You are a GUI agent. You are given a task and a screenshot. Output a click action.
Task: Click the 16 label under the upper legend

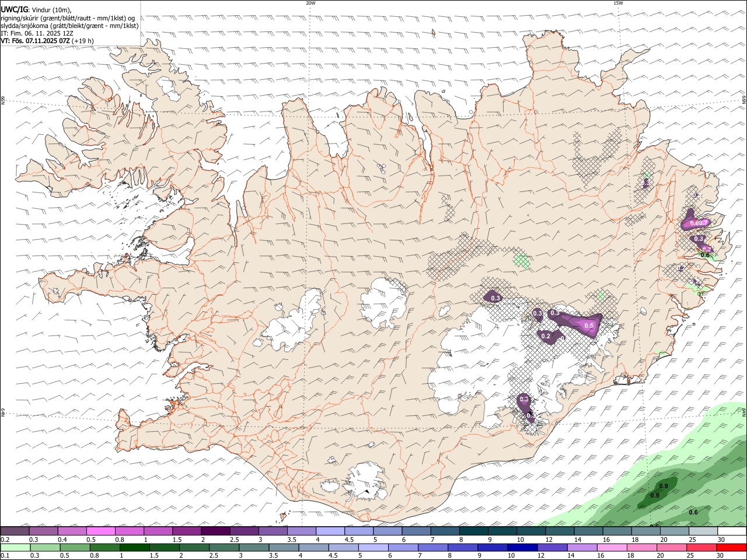tap(607, 540)
